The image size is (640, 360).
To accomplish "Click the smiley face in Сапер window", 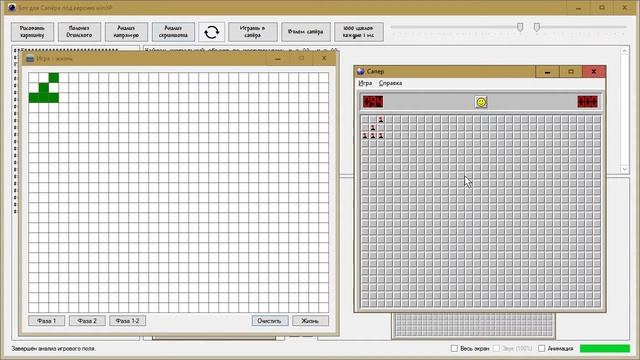I will (481, 102).
